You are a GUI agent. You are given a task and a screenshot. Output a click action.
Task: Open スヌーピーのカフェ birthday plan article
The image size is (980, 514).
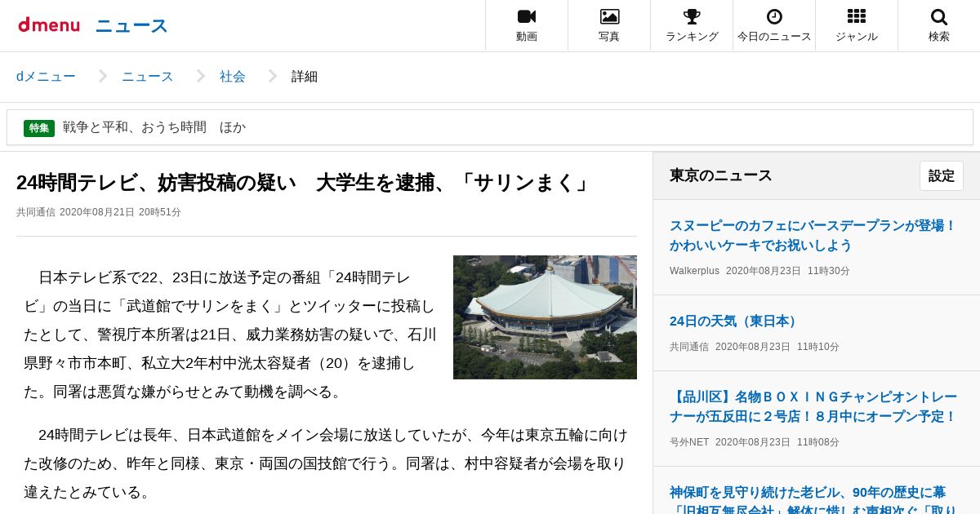813,236
